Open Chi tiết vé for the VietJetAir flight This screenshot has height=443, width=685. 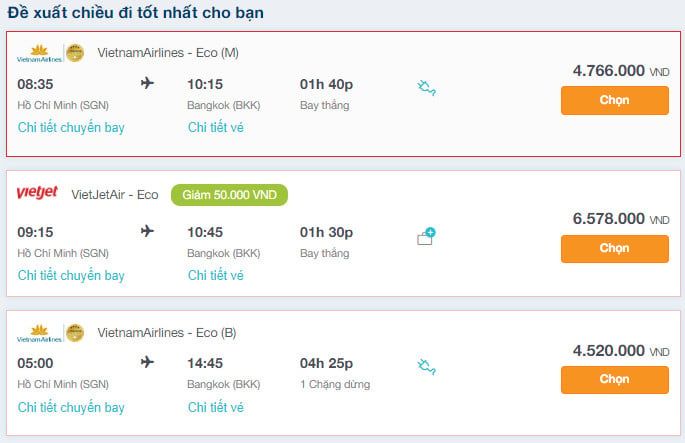(x=215, y=275)
